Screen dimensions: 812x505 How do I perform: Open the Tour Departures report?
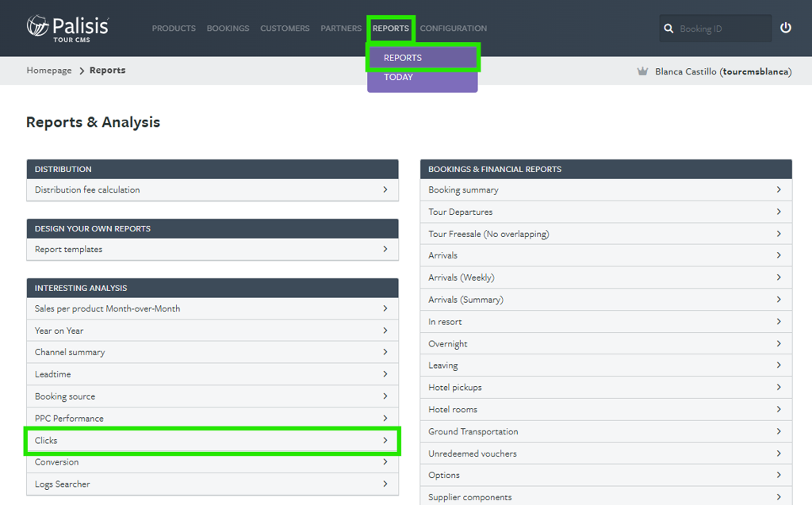(606, 212)
